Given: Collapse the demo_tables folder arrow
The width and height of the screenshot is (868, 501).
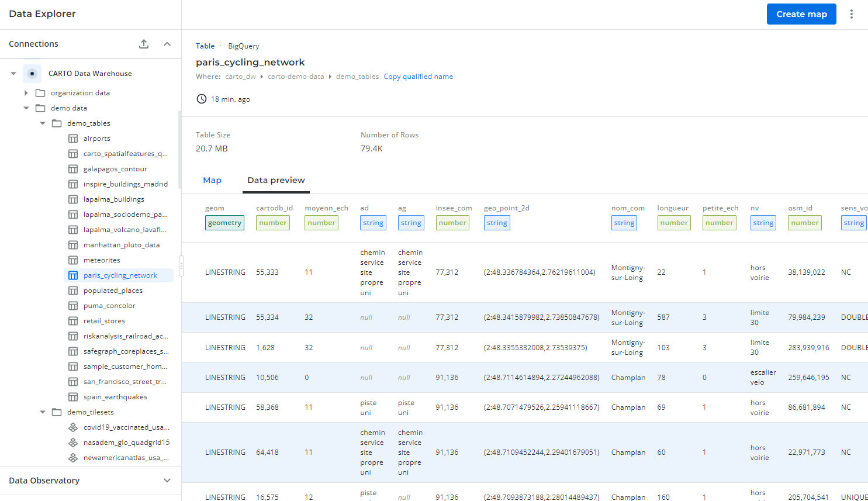Looking at the screenshot, I should pyautogui.click(x=43, y=123).
